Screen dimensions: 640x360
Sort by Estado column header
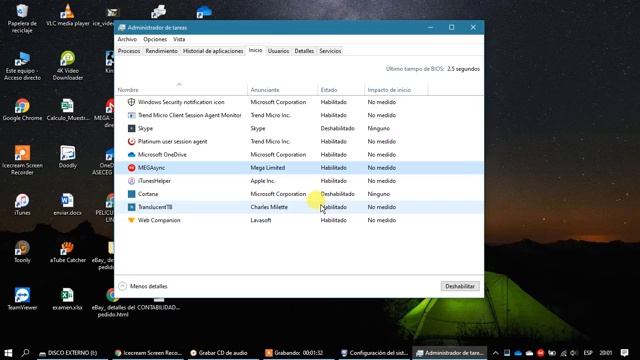[341, 89]
